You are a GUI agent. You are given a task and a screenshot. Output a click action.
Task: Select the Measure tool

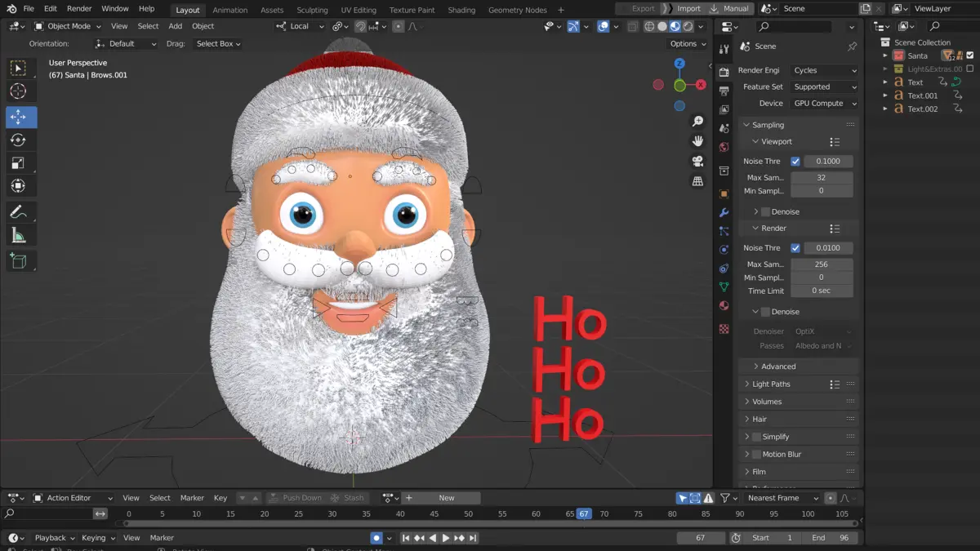pos(18,236)
